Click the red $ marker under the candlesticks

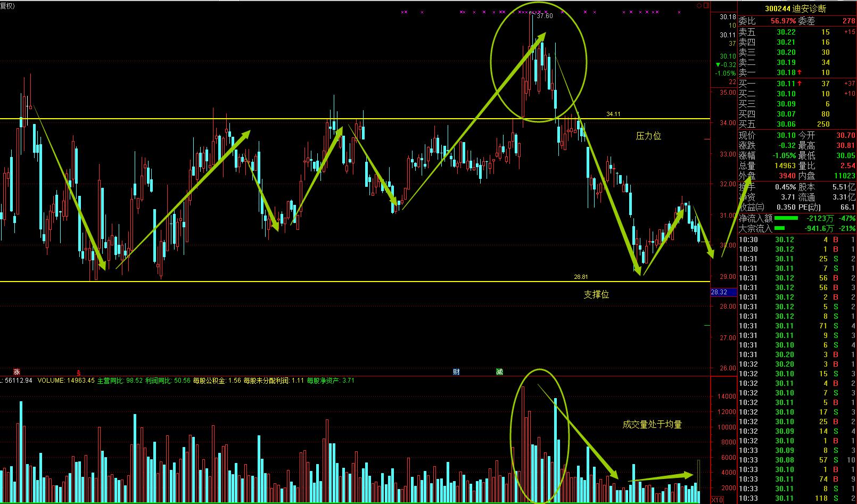(x=79, y=373)
